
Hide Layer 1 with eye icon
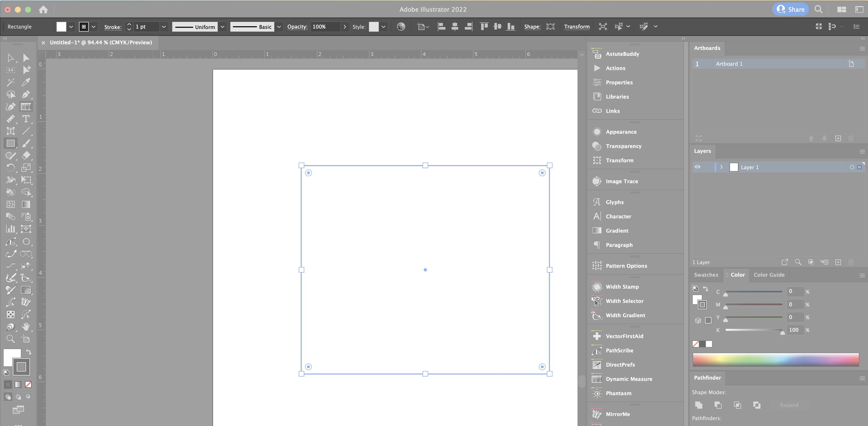698,167
